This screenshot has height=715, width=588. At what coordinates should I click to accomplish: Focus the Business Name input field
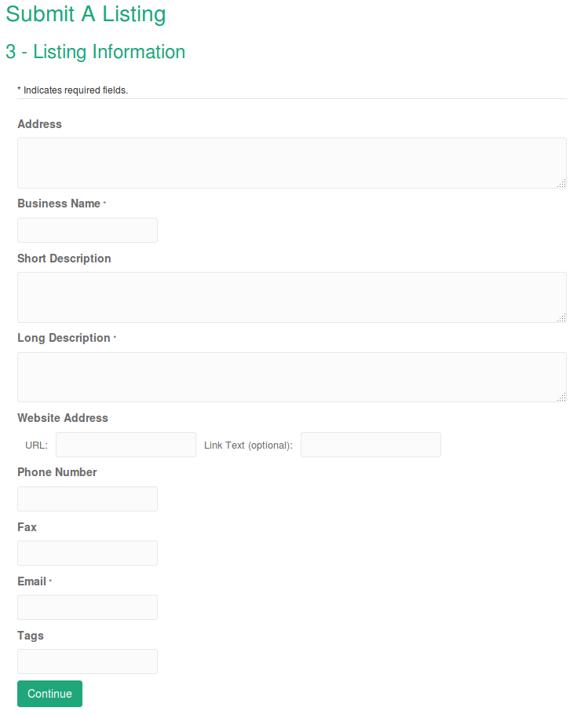coord(87,230)
